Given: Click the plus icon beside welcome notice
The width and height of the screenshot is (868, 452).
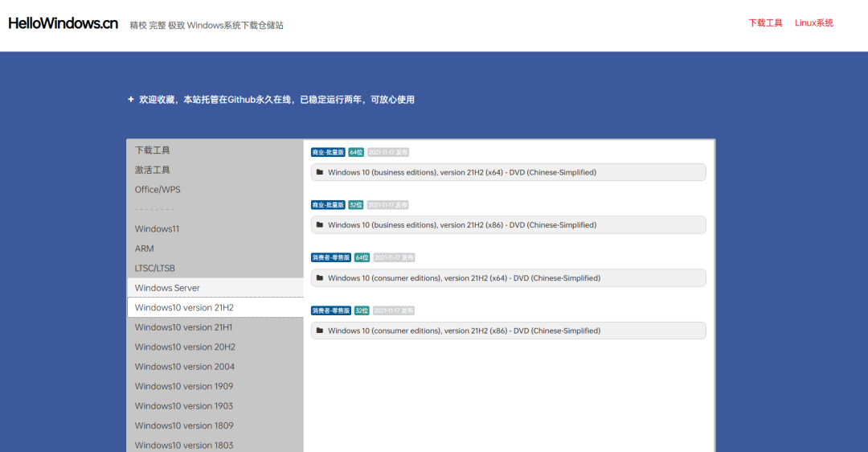Looking at the screenshot, I should click(131, 99).
